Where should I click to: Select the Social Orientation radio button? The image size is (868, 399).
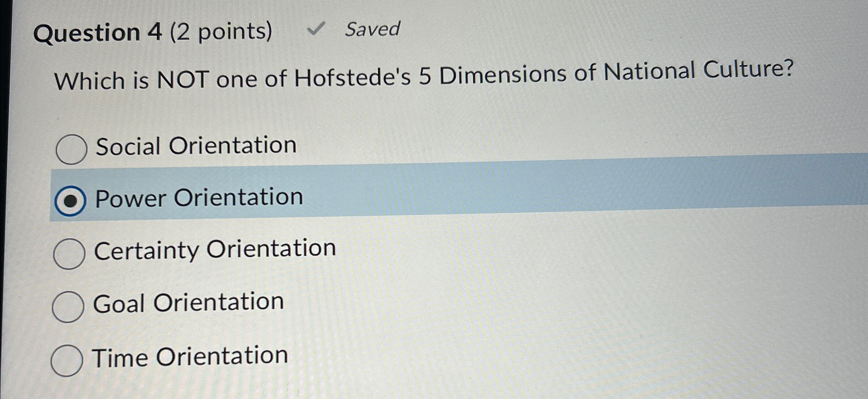pos(72,148)
